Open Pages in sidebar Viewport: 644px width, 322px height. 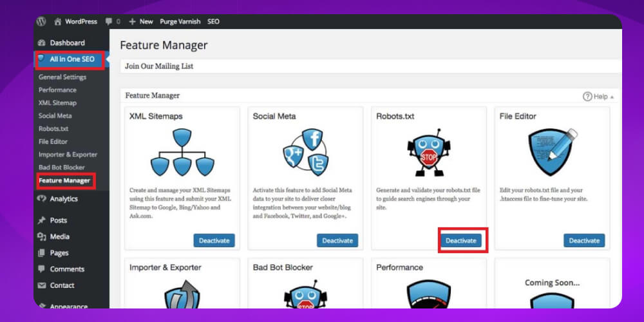click(x=59, y=253)
